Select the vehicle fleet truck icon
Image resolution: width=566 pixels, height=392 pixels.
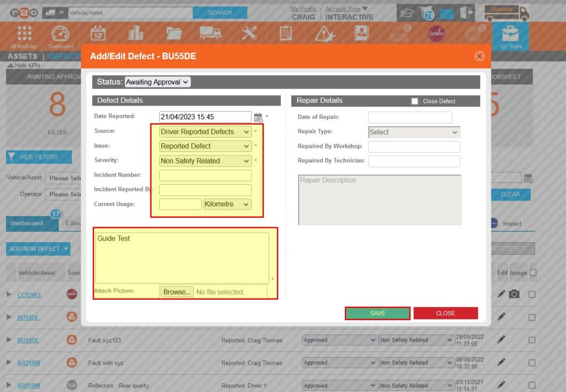[209, 32]
